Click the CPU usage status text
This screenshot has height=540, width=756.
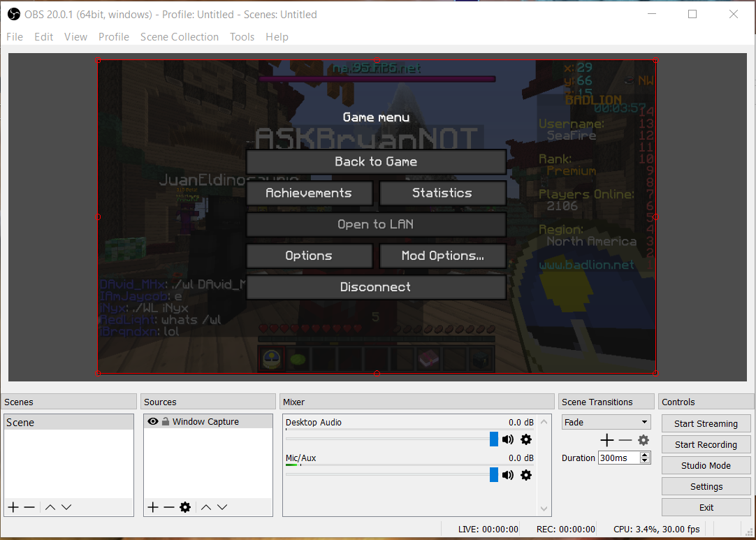pyautogui.click(x=656, y=529)
